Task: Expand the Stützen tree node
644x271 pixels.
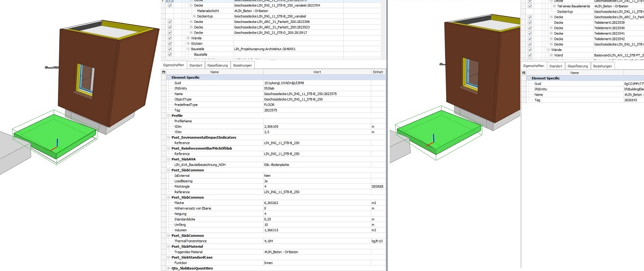Action: pos(188,43)
